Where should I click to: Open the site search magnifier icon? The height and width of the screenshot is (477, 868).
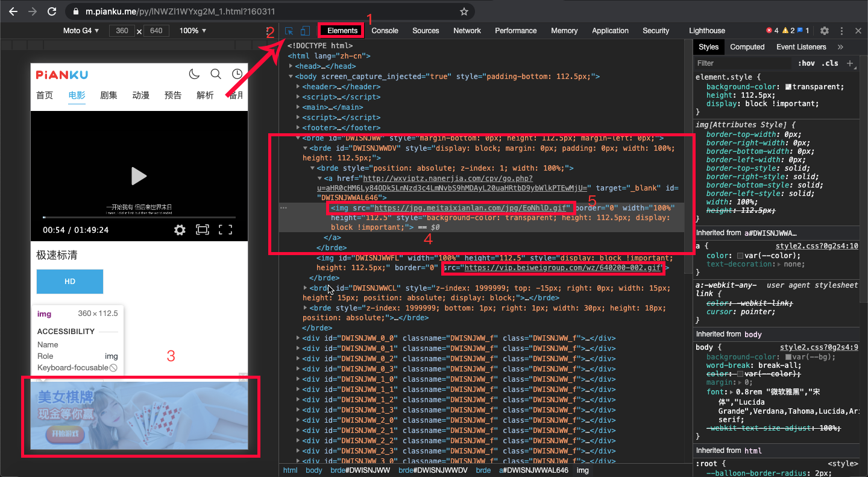pyautogui.click(x=216, y=74)
